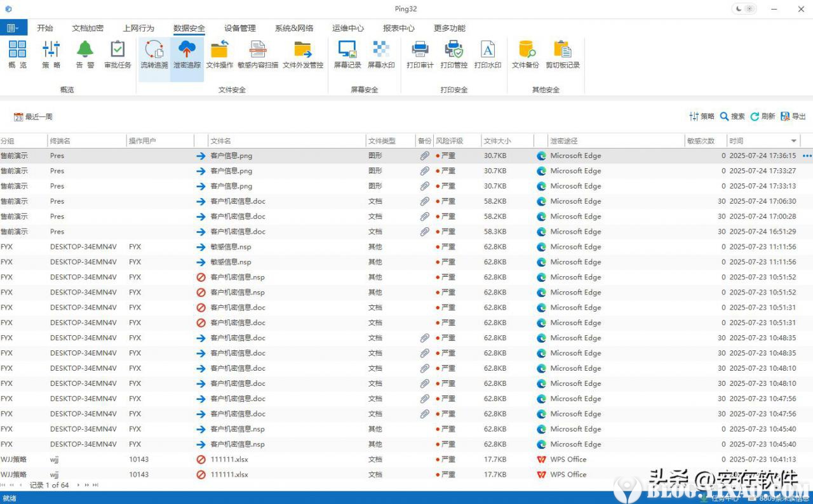The width and height of the screenshot is (813, 504).
Task: Open 敏感内容扫描 in the ribbon
Action: 257,55
